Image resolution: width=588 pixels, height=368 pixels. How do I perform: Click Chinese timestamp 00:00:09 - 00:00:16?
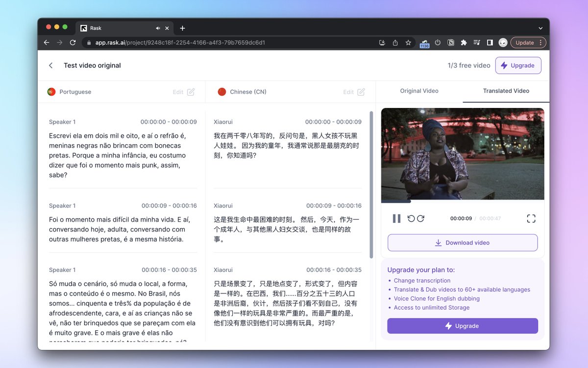coord(334,206)
